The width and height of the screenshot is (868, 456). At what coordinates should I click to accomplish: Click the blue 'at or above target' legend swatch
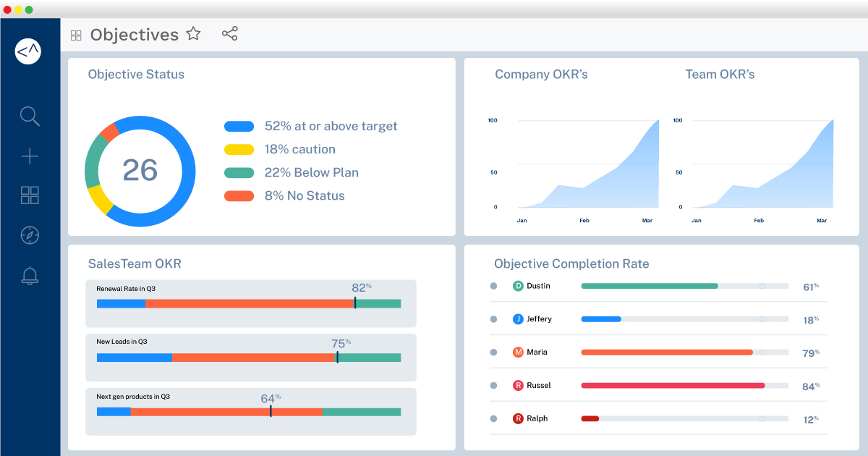coord(239,126)
